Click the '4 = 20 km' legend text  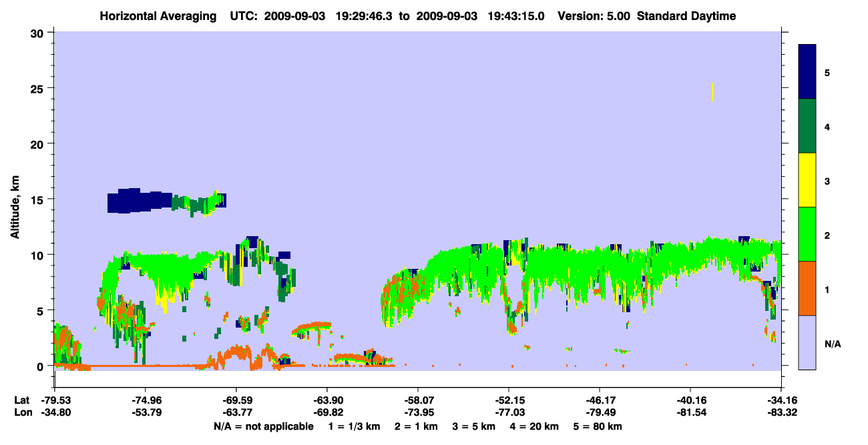pos(533,426)
